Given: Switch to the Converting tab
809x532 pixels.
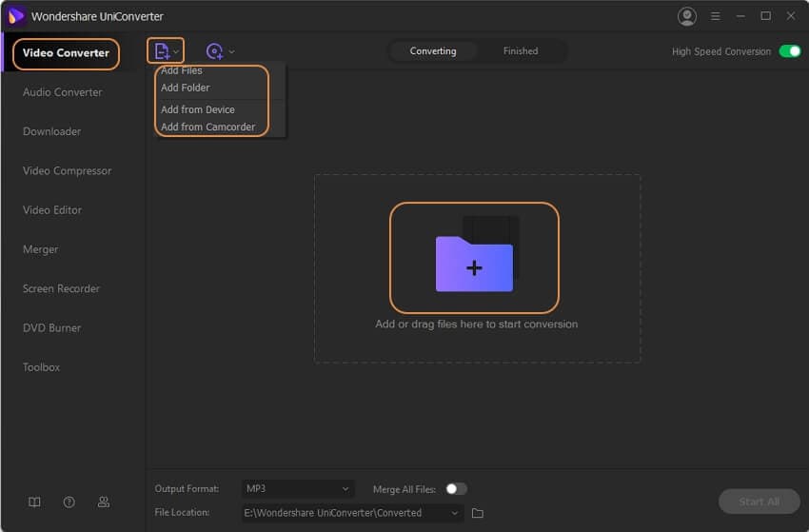Looking at the screenshot, I should pos(433,51).
